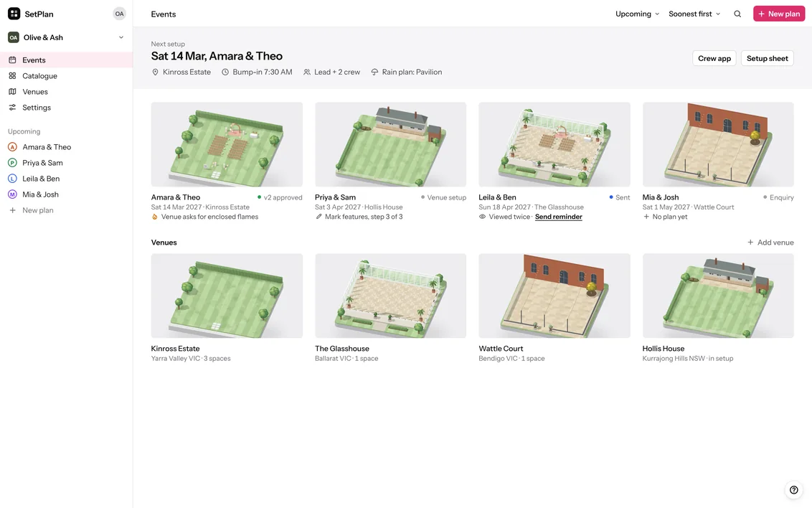Screen dimensions: 812x508
Task: Click 'Sat 14 Mar, Amara & Theo' heading
Action: (217, 56)
